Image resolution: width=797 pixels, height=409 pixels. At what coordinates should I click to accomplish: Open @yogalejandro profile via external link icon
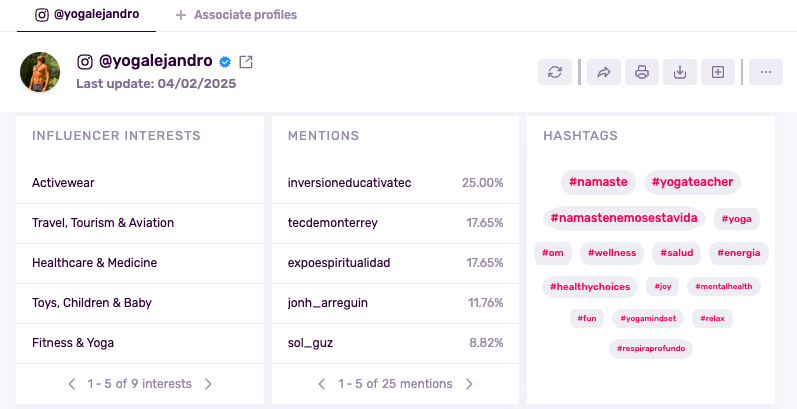coord(246,62)
